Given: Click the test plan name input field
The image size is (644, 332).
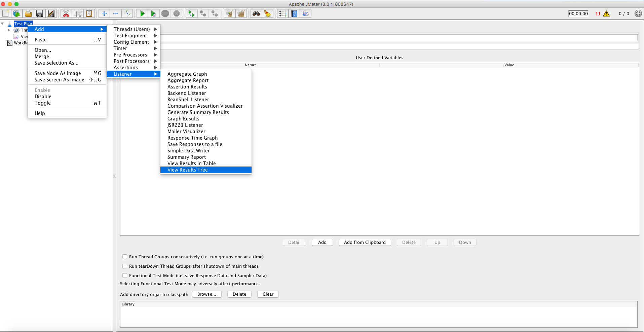Looking at the screenshot, I should (399, 38).
